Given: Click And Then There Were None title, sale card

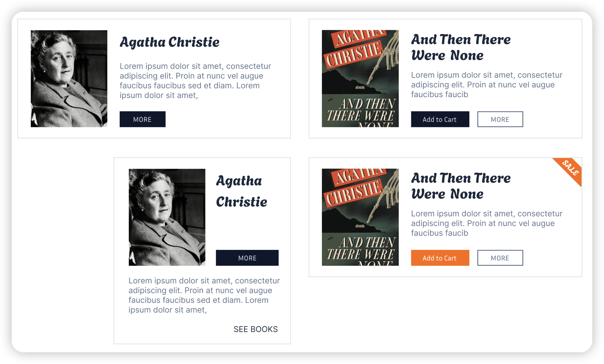Looking at the screenshot, I should [461, 186].
